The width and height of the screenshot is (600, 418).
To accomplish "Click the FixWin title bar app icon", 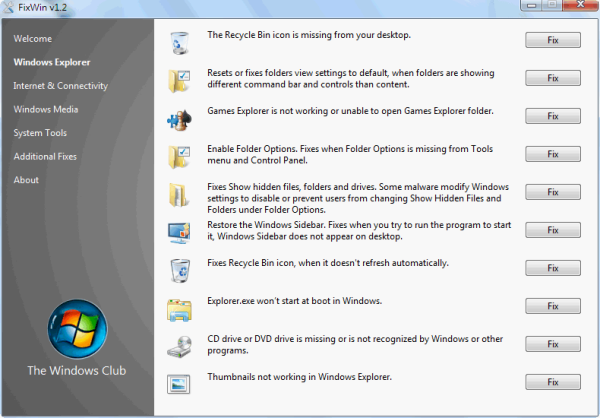I will click(8, 7).
